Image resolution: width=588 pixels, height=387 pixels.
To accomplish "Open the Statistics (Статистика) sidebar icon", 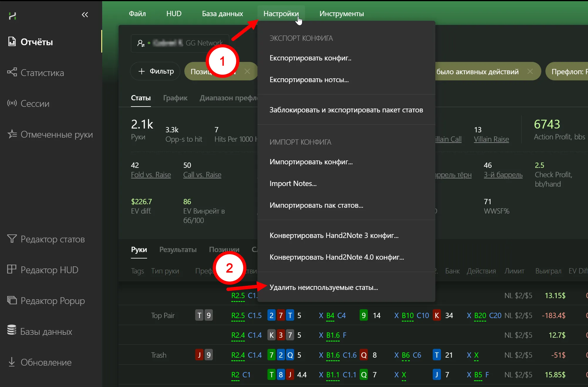I will pos(12,72).
